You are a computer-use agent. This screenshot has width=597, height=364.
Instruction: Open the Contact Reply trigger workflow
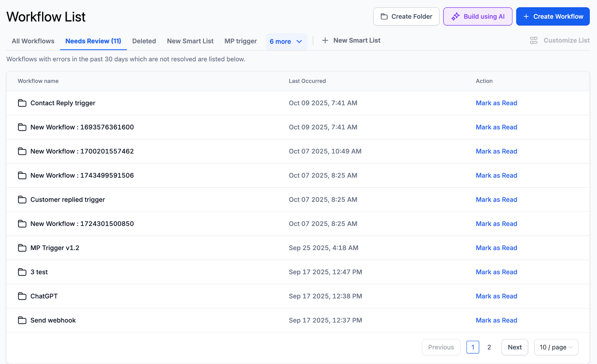tap(63, 103)
